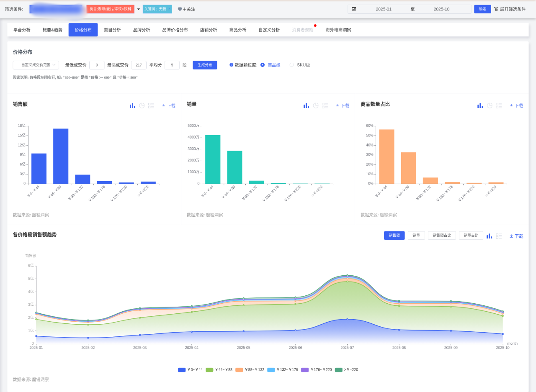
Task: Click help icon beside 数据颗粒度
Action: point(231,65)
